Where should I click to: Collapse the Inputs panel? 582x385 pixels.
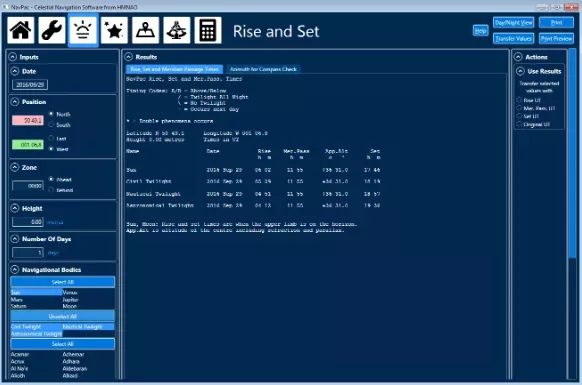13,57
